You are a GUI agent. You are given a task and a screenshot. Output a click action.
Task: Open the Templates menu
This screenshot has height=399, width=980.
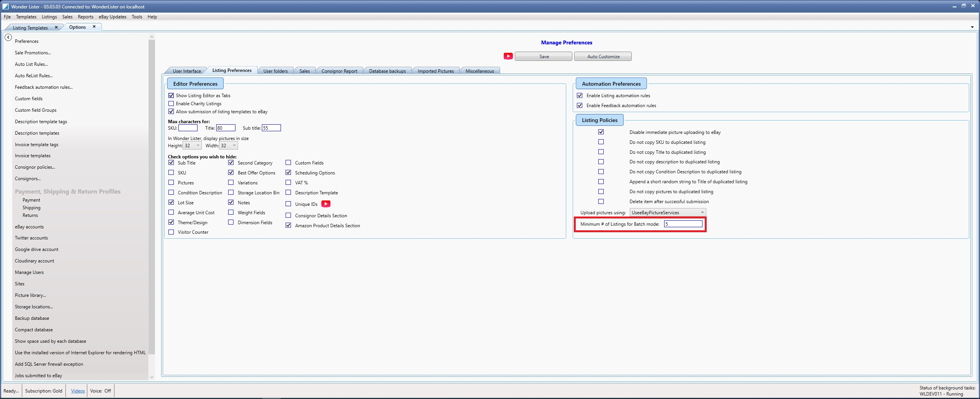26,17
